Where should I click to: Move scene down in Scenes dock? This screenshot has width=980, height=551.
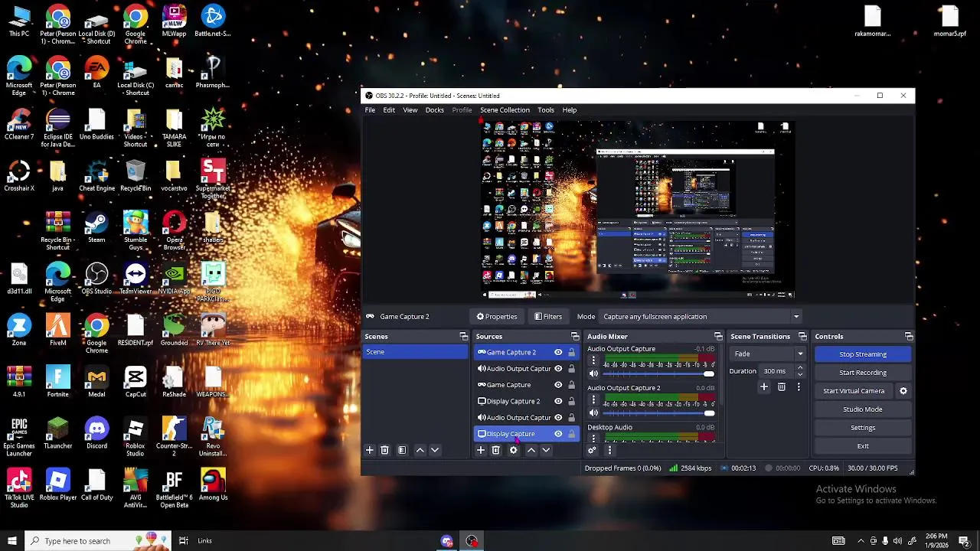(x=435, y=451)
